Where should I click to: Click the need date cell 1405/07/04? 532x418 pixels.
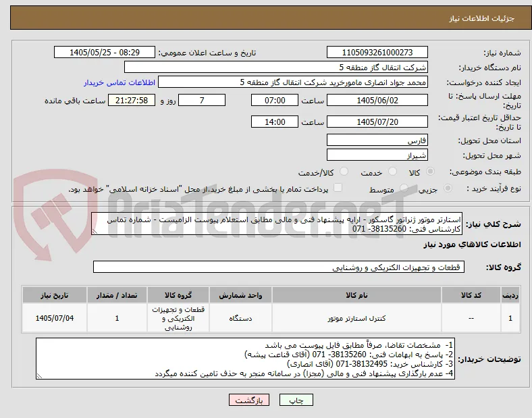coord(55,318)
